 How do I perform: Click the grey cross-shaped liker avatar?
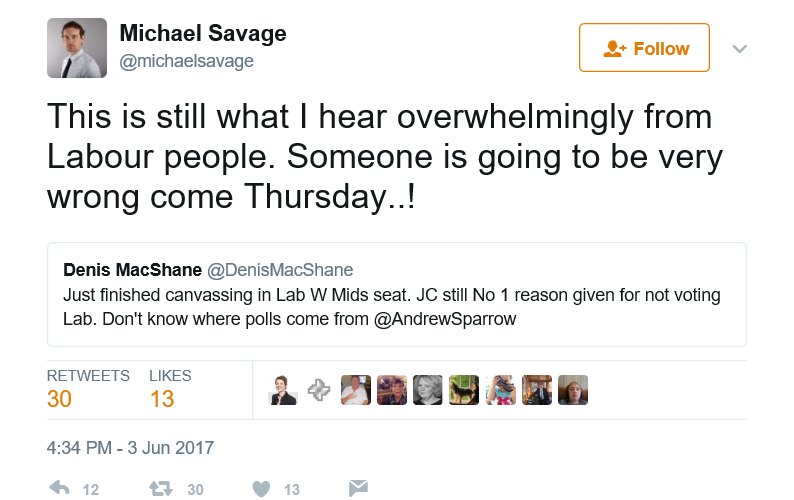(x=319, y=390)
